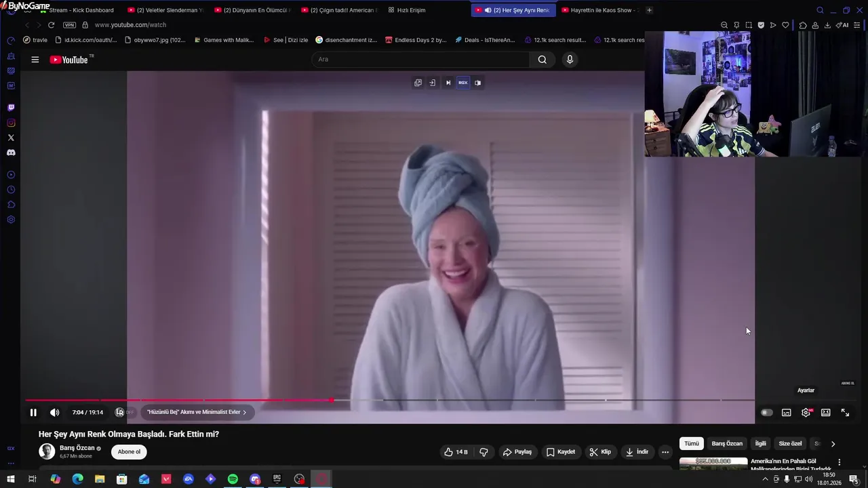Open Twitch in the browser sidebar
The height and width of the screenshot is (488, 868).
pos(11,108)
